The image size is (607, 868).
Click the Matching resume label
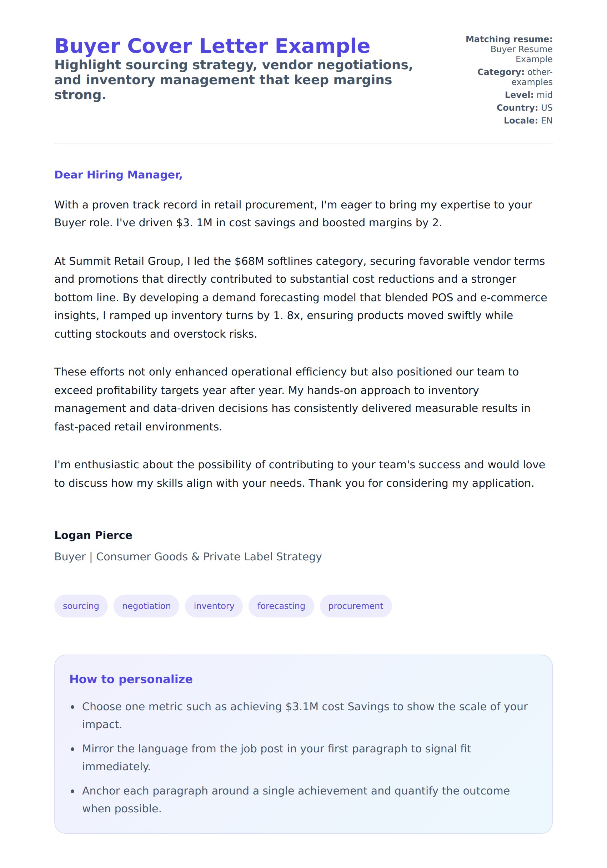point(509,39)
